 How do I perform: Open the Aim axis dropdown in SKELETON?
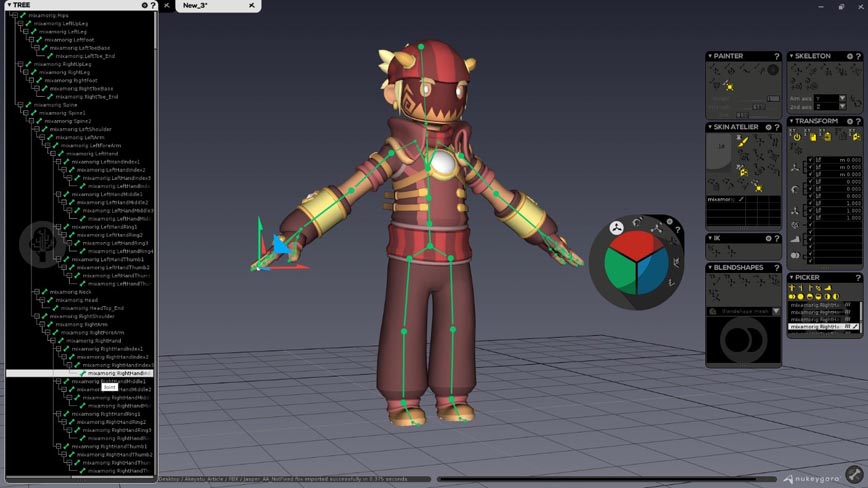[830, 98]
